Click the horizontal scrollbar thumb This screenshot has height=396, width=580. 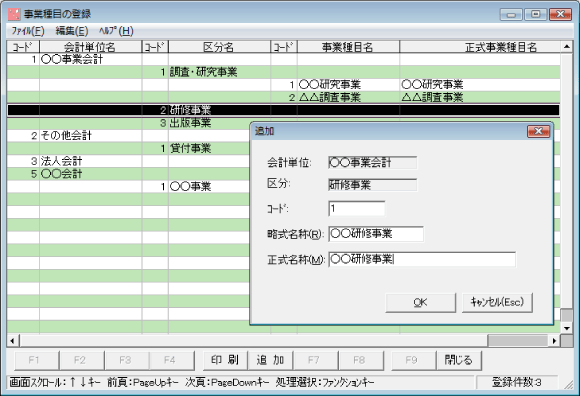[x=518, y=341]
